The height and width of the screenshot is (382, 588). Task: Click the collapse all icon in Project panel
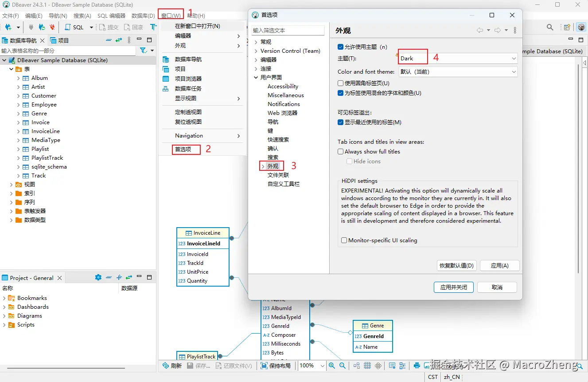coord(109,277)
